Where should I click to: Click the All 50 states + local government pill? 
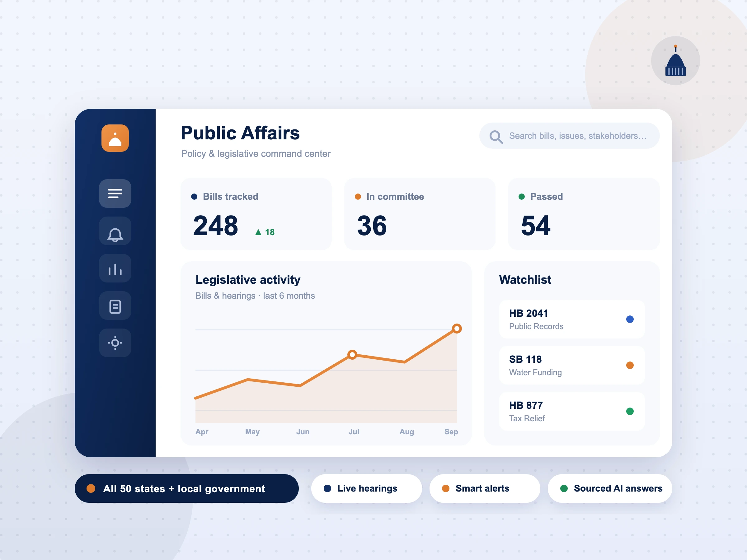[x=186, y=488]
